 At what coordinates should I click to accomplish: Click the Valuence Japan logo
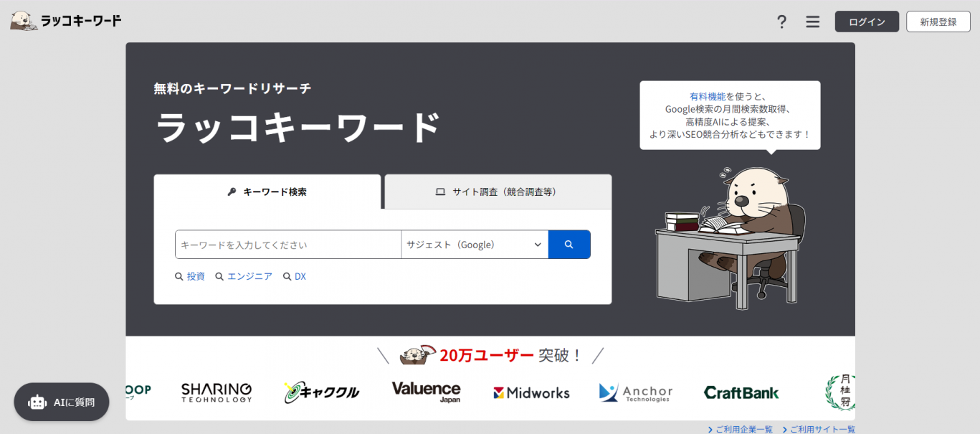coord(426,392)
